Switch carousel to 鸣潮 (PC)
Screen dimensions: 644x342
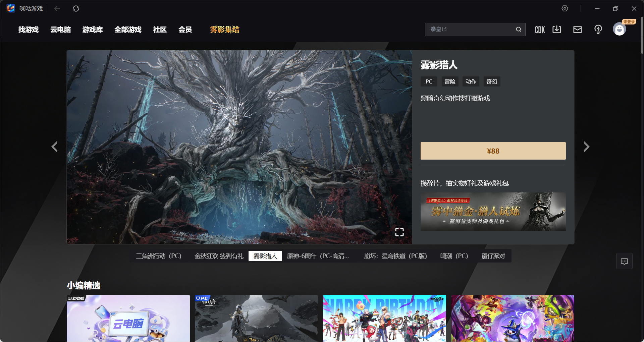point(454,256)
